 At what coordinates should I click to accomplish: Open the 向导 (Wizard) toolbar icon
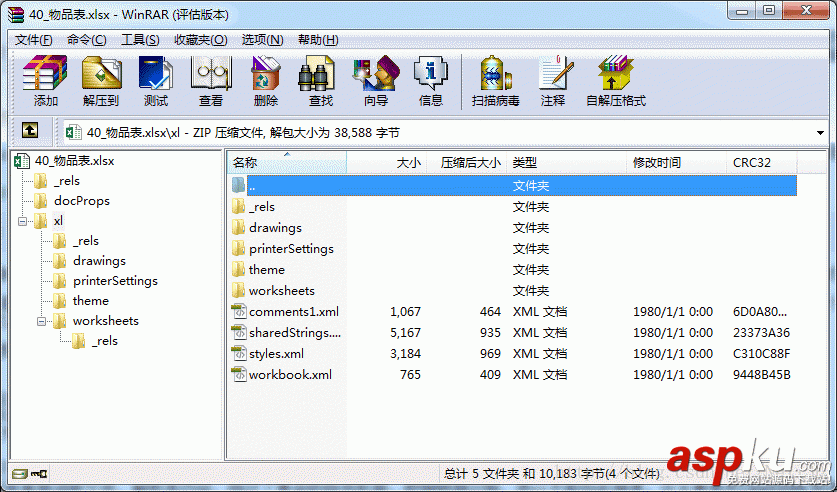376,73
